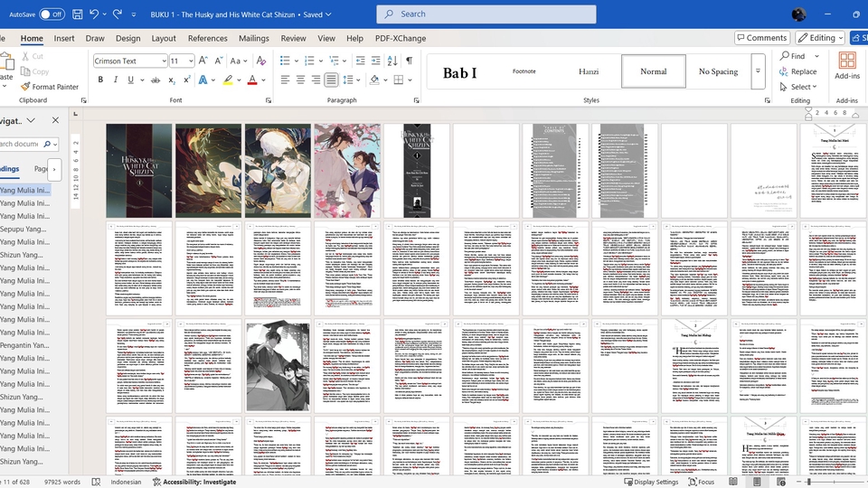868x488 pixels.
Task: Click Increase Indent icon
Action: click(x=376, y=61)
